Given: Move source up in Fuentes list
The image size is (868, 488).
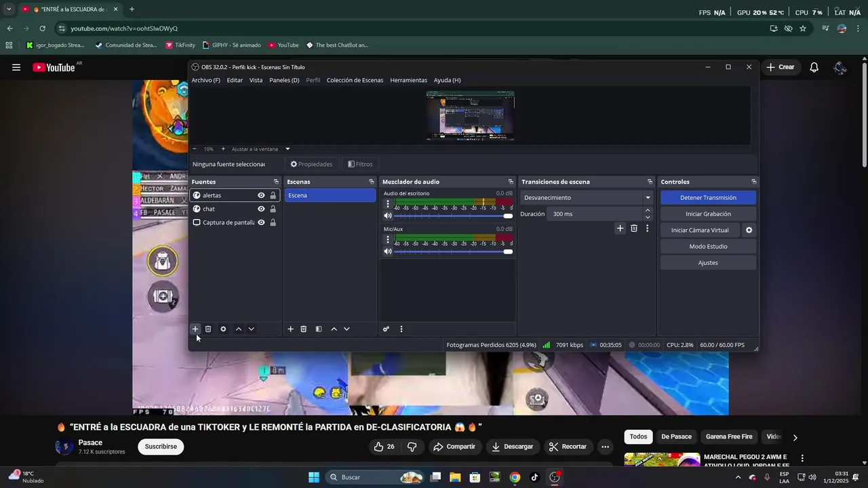Looking at the screenshot, I should point(238,329).
